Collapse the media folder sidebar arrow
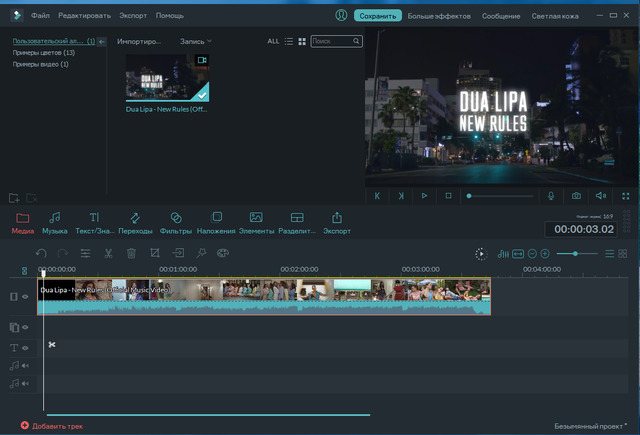The width and height of the screenshot is (640, 435). [x=102, y=42]
